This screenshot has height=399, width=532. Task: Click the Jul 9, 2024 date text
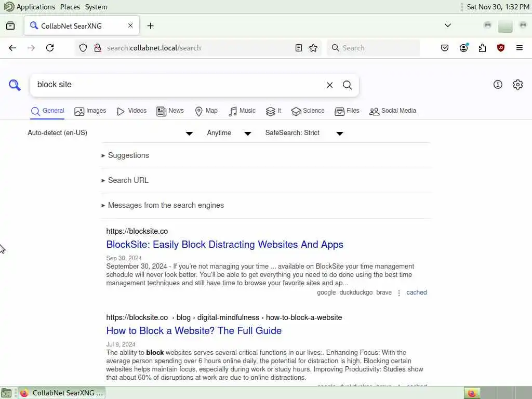pos(121,344)
